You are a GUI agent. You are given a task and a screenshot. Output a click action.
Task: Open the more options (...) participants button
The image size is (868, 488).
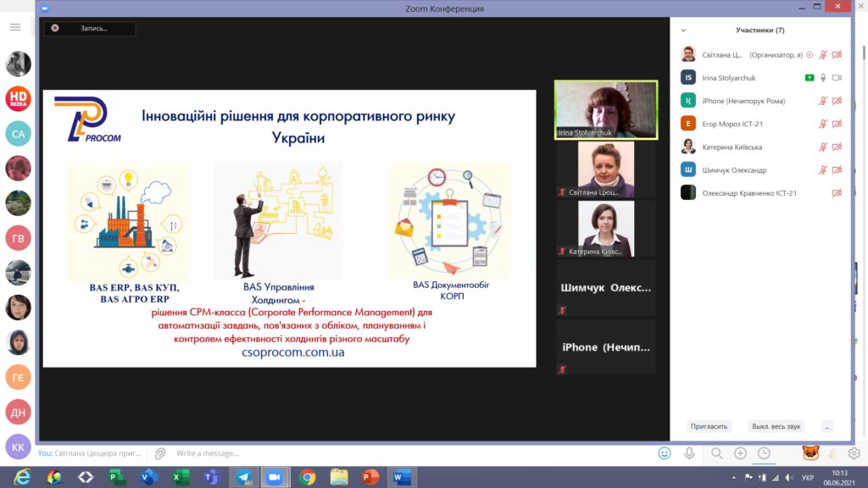pos(827,426)
